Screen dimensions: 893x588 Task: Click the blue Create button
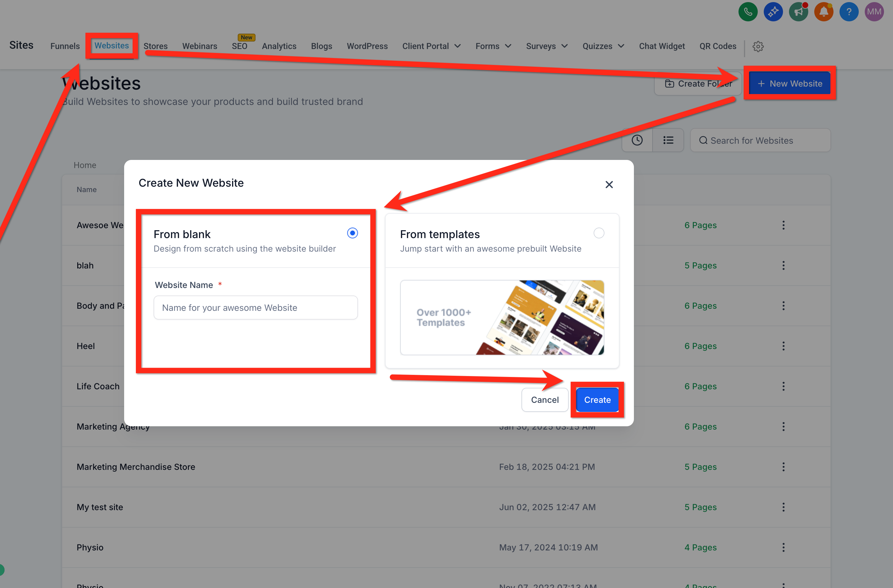(597, 400)
